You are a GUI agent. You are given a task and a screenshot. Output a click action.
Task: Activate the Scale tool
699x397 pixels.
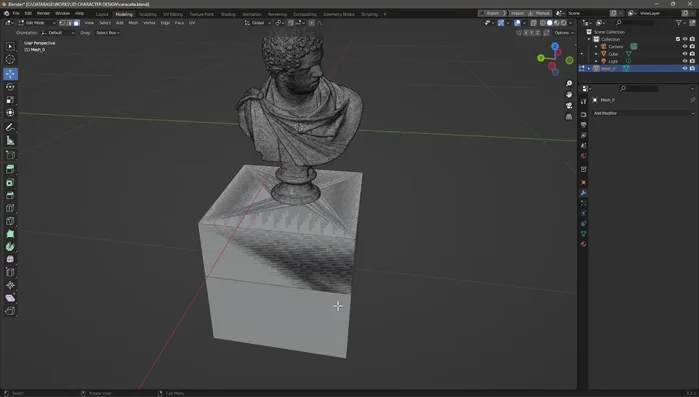[x=10, y=100]
